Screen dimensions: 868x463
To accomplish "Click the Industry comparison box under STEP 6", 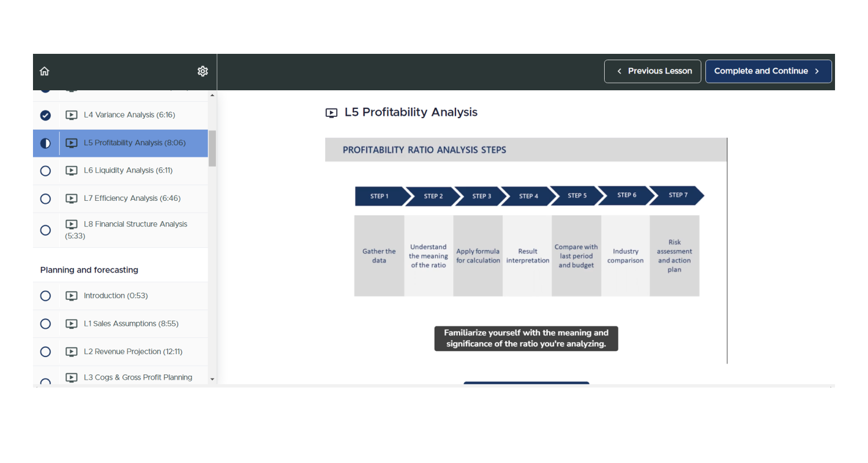I will pos(626,256).
